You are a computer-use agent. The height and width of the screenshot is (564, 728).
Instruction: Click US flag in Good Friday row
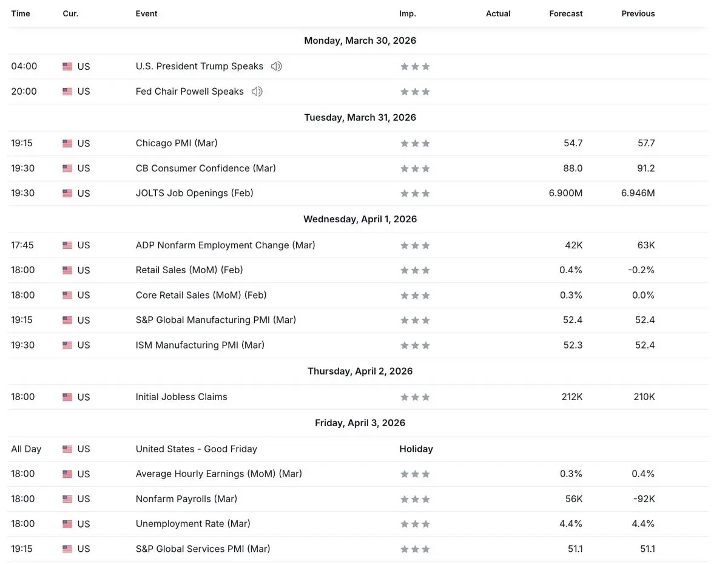[x=67, y=449]
